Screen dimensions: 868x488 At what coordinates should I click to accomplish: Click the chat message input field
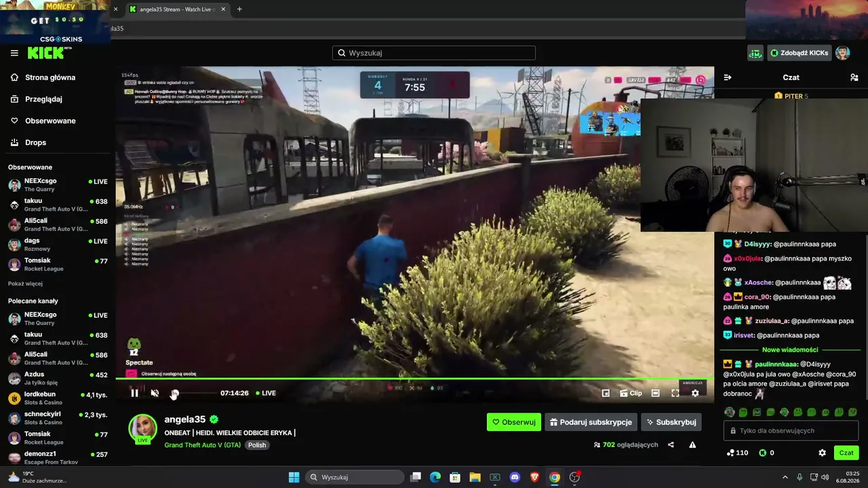point(791,430)
